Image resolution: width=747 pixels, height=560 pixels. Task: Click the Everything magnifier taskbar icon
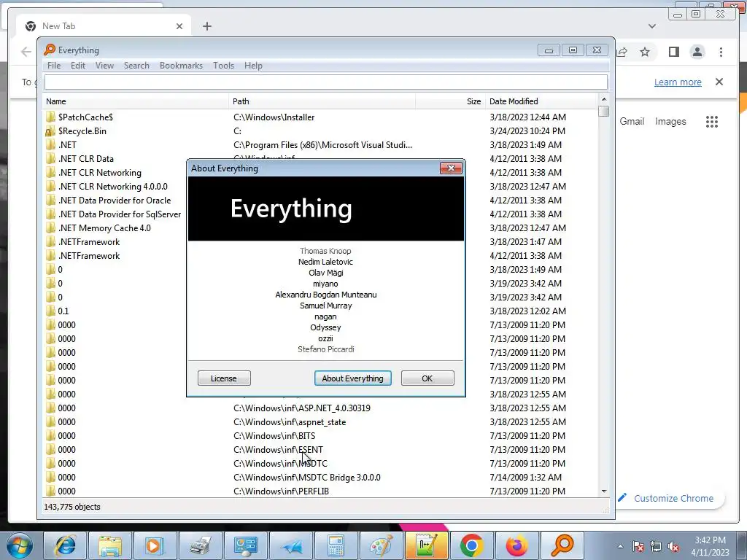[x=562, y=545]
